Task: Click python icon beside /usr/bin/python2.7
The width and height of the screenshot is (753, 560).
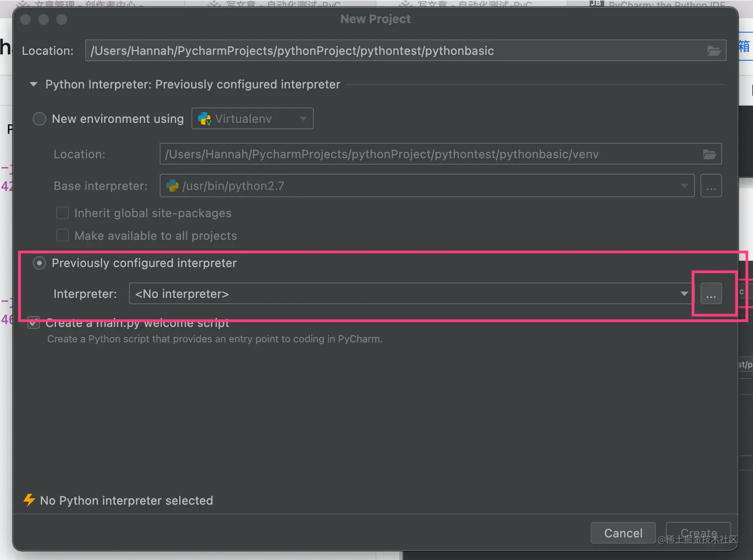Action: 172,186
